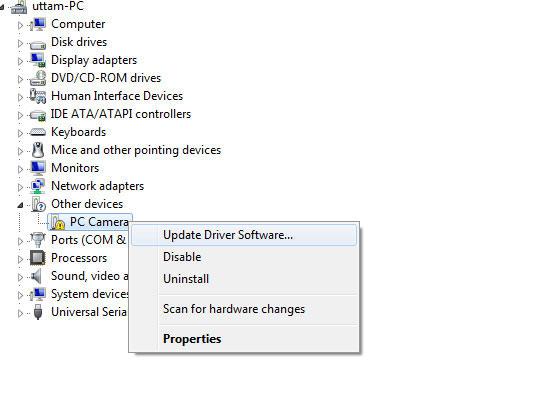Viewport: 550px width, 401px height.
Task: Click the Ports category icon
Action: (38, 240)
